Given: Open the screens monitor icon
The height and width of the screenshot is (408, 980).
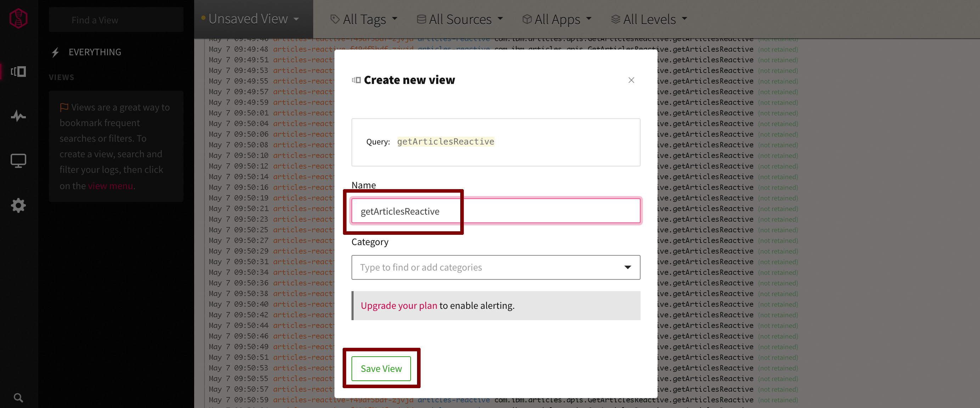Looking at the screenshot, I should (18, 161).
